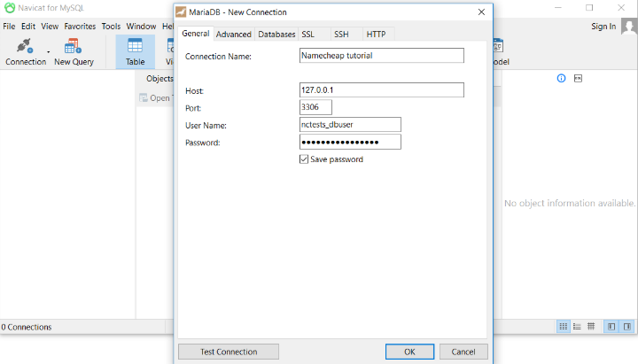The height and width of the screenshot is (364, 638).
Task: Click the User Name input field
Action: pos(350,125)
